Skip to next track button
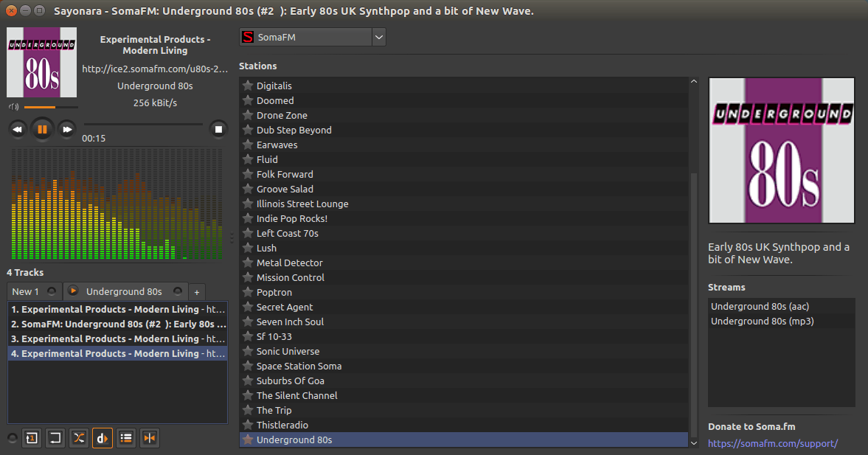Image resolution: width=868 pixels, height=455 pixels. click(67, 130)
